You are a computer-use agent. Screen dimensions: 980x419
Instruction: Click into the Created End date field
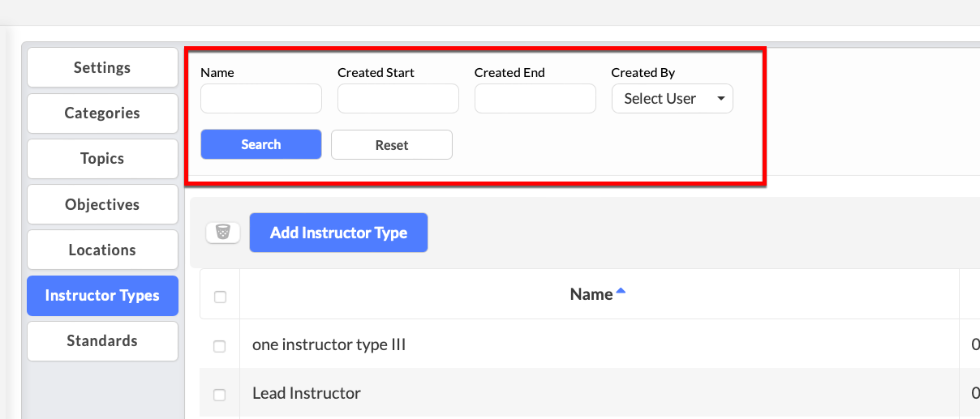pyautogui.click(x=535, y=99)
